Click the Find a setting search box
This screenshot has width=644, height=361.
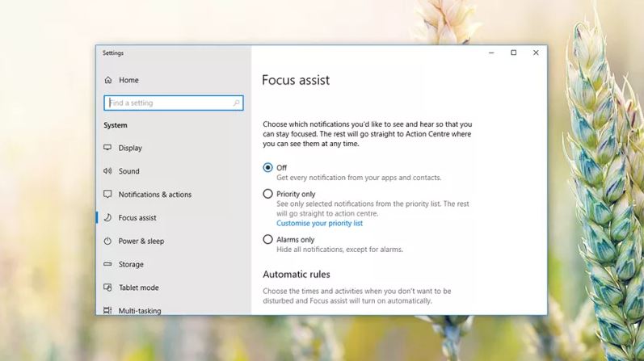tap(170, 103)
